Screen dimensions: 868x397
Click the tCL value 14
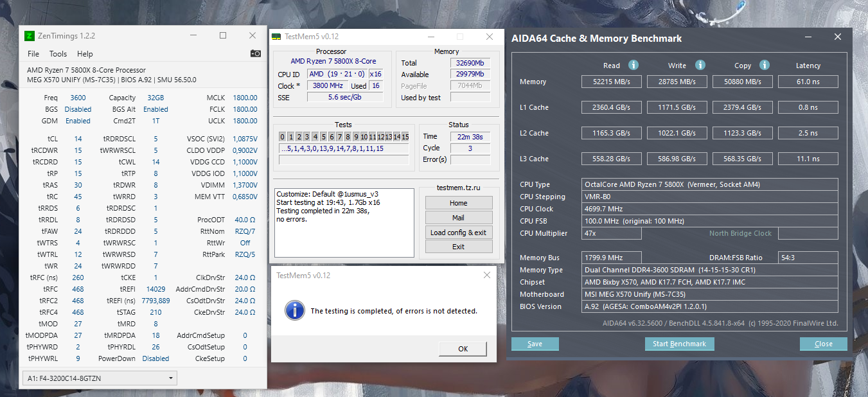pos(78,139)
